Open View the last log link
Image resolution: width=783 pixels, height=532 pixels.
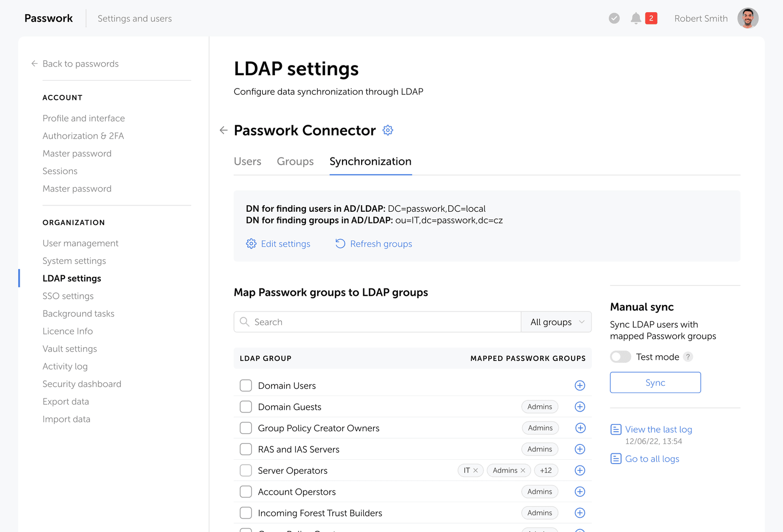[658, 429]
